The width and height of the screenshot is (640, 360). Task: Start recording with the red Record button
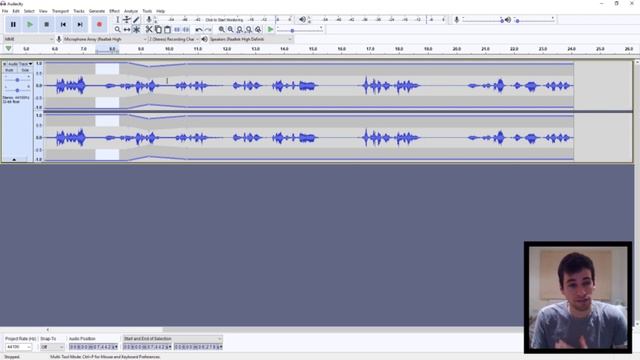[99, 24]
